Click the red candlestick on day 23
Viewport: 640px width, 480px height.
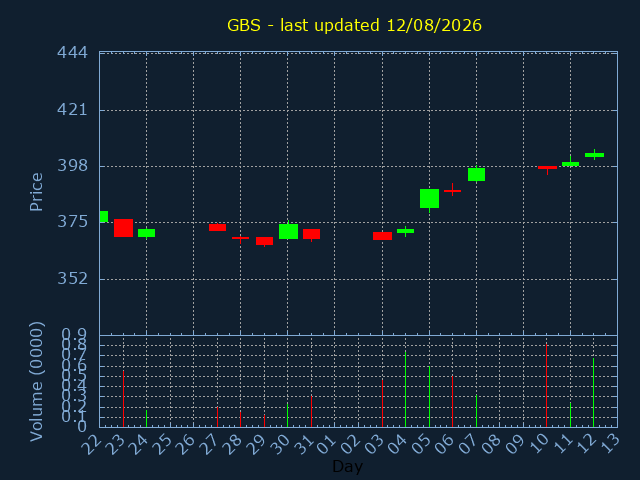[x=123, y=228]
